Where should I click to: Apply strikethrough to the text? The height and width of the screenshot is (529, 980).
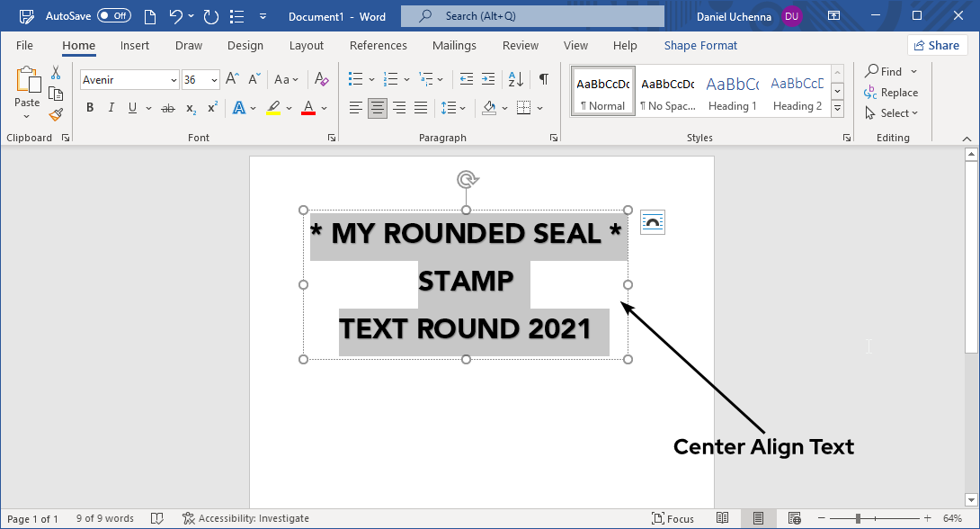[x=167, y=107]
